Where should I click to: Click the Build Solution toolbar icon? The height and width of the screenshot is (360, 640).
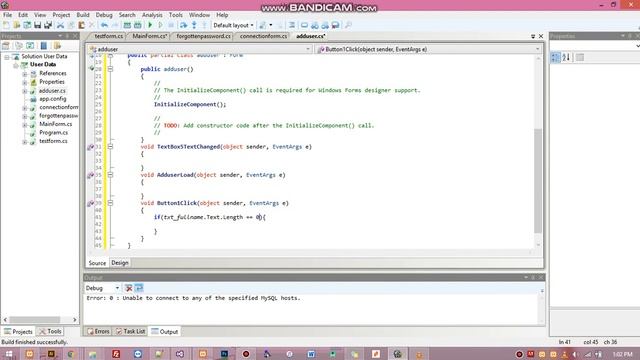[x=127, y=25]
